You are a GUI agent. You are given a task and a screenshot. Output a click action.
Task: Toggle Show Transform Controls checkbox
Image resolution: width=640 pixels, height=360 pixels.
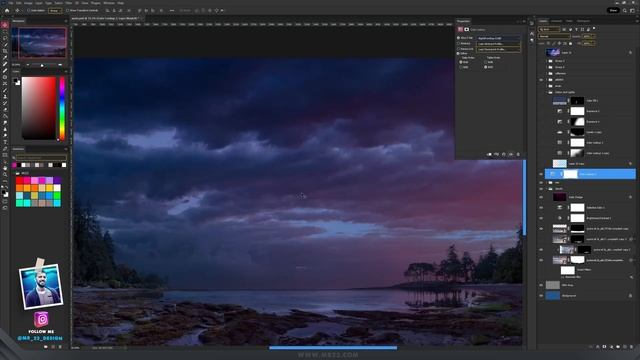(68, 10)
